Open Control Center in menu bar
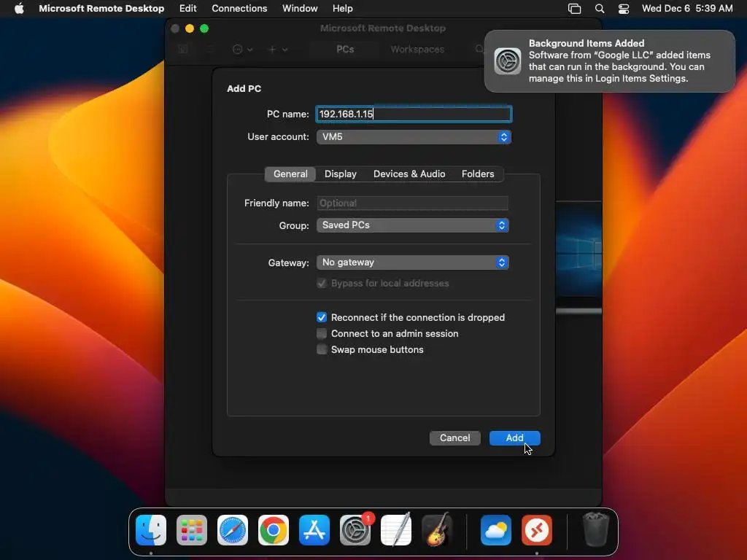The width and height of the screenshot is (747, 560). point(624,9)
